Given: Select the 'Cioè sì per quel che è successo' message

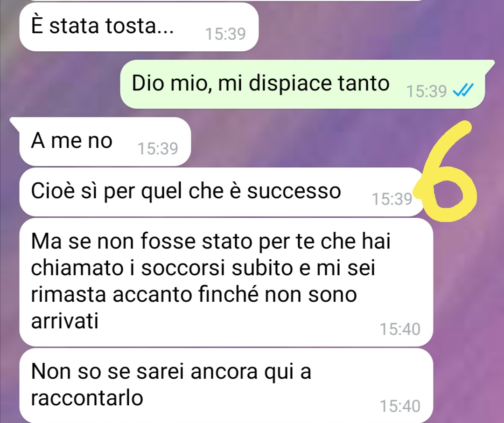Looking at the screenshot, I should click(222, 192).
